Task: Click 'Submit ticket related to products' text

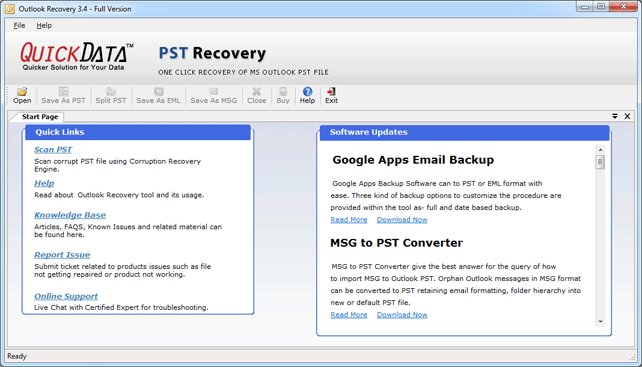Action: 122,270
